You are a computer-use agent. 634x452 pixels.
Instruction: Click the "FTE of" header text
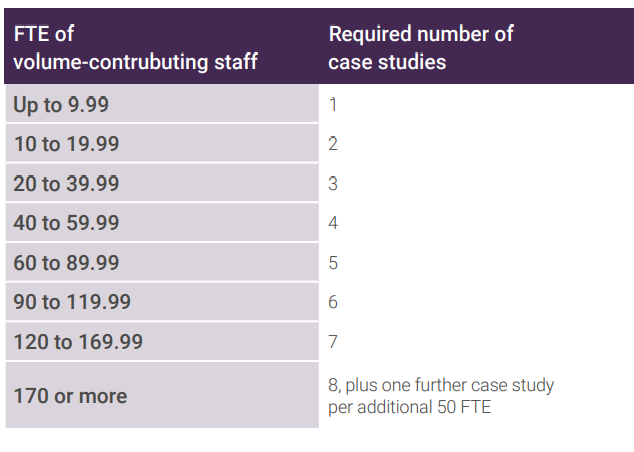tap(44, 34)
